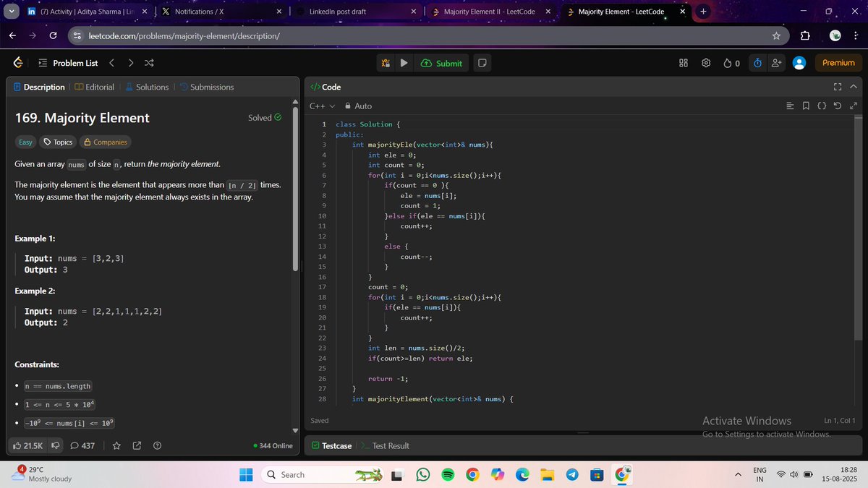Click the Easy difficulty badge
This screenshot has width=868, height=488.
tap(26, 142)
